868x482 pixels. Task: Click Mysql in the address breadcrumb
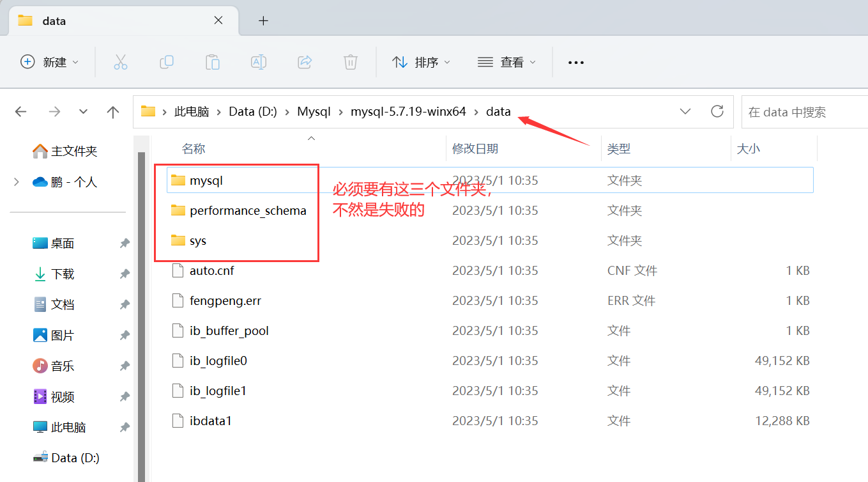314,112
